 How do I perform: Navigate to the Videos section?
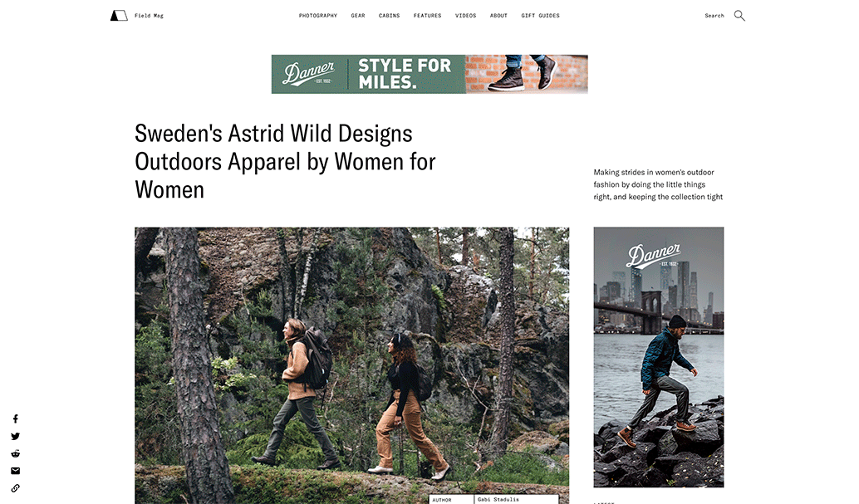tap(466, 15)
